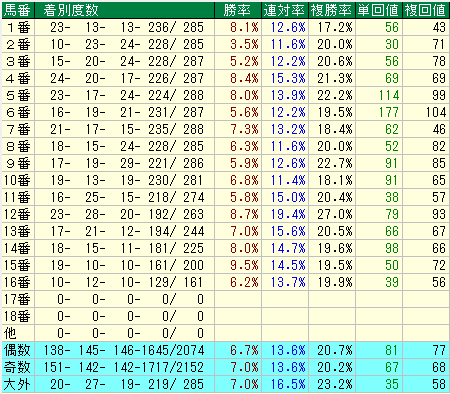Click 複回値 104 in 6番 row

point(436,112)
